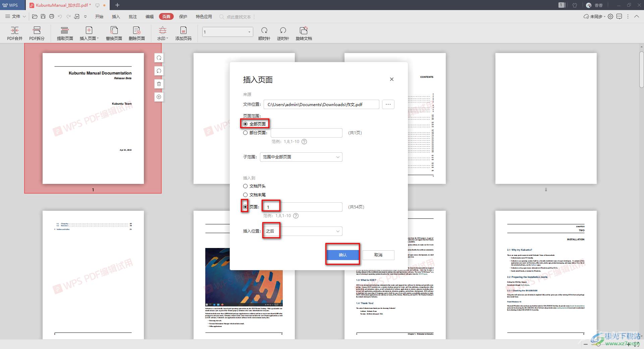The height and width of the screenshot is (349, 644).
Task: Click the undo arrow icon
Action: pyautogui.click(x=60, y=16)
